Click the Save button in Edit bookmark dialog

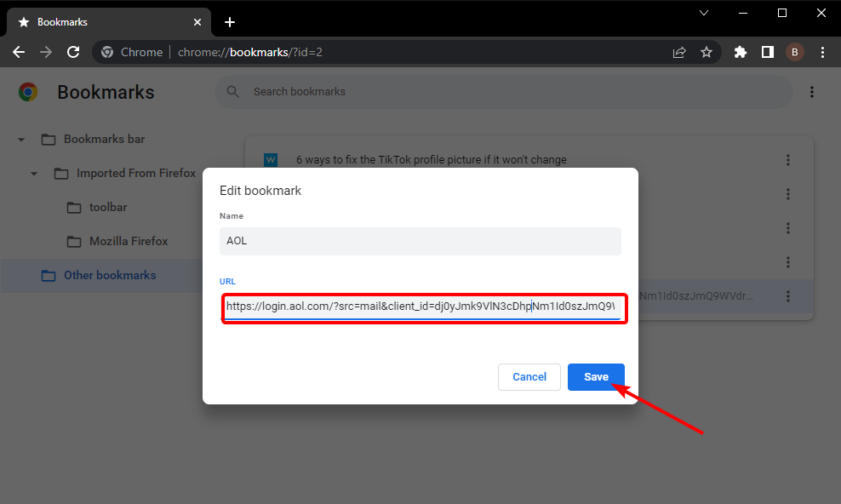pos(596,377)
